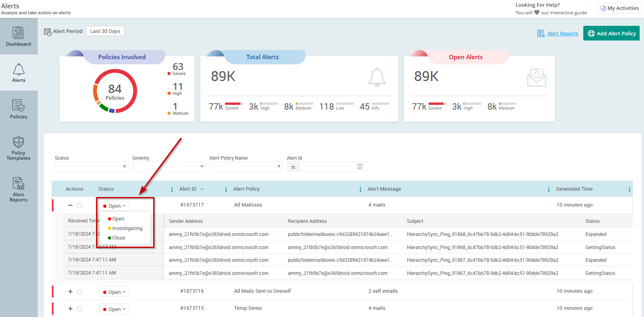The height and width of the screenshot is (317, 644).
Task: Click the Severe bar in Open Alerts
Action: pos(437,104)
